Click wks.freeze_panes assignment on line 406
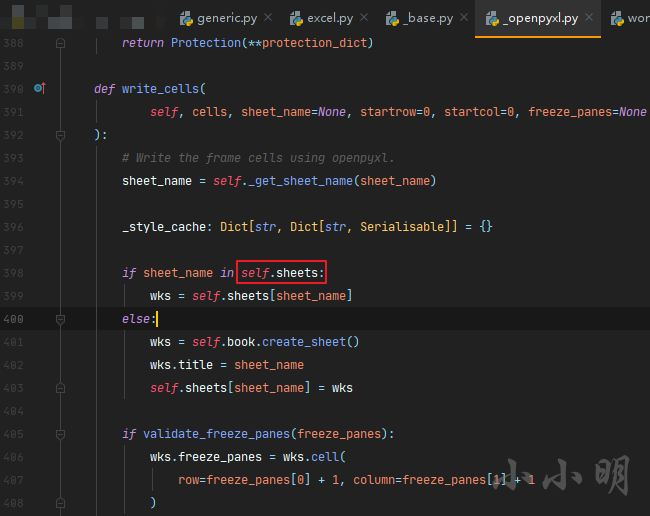 [x=206, y=457]
